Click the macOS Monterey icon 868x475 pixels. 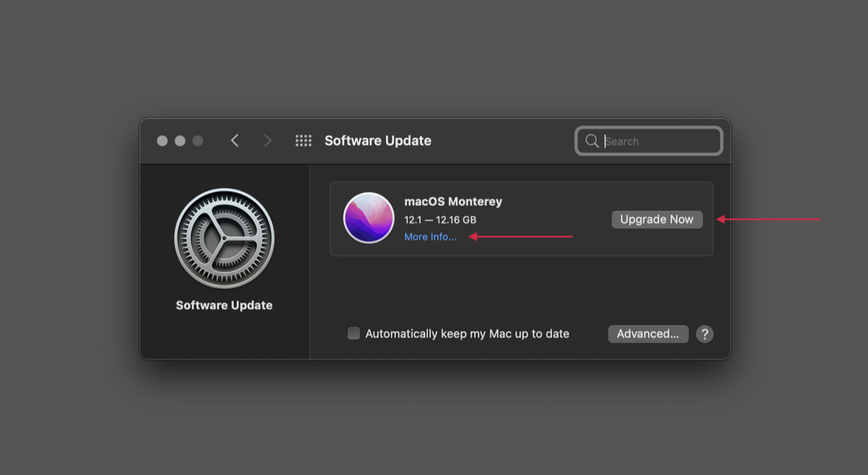(369, 218)
